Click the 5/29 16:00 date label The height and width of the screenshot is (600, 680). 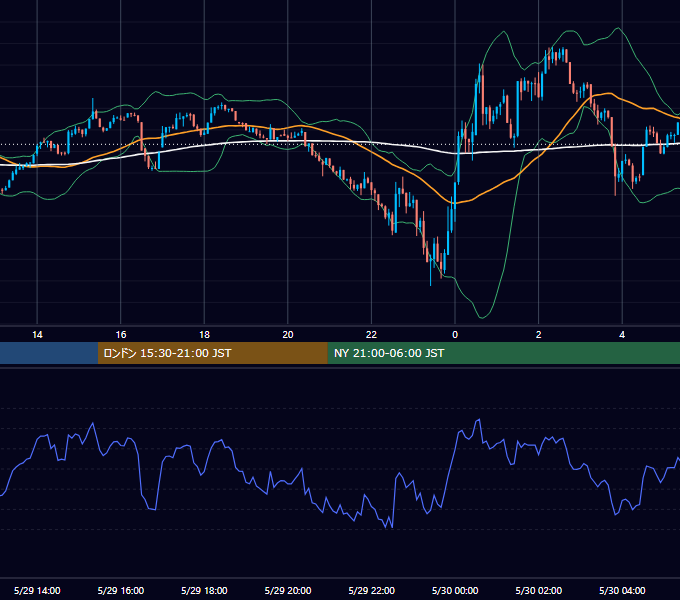click(121, 590)
